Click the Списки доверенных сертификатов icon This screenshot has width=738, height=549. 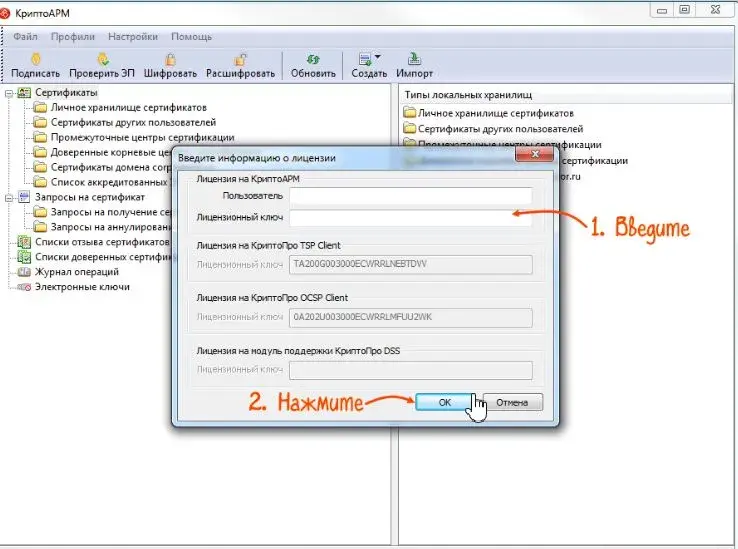[24, 257]
